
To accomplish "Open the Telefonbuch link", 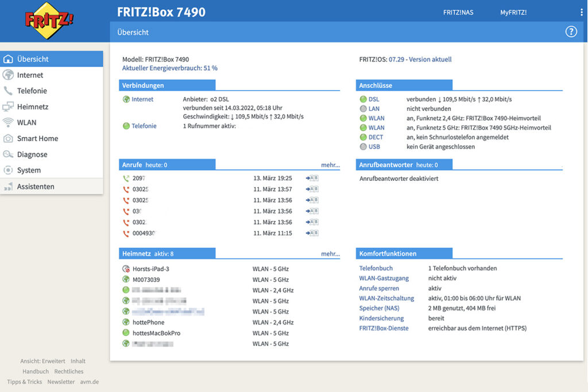I will [x=376, y=269].
